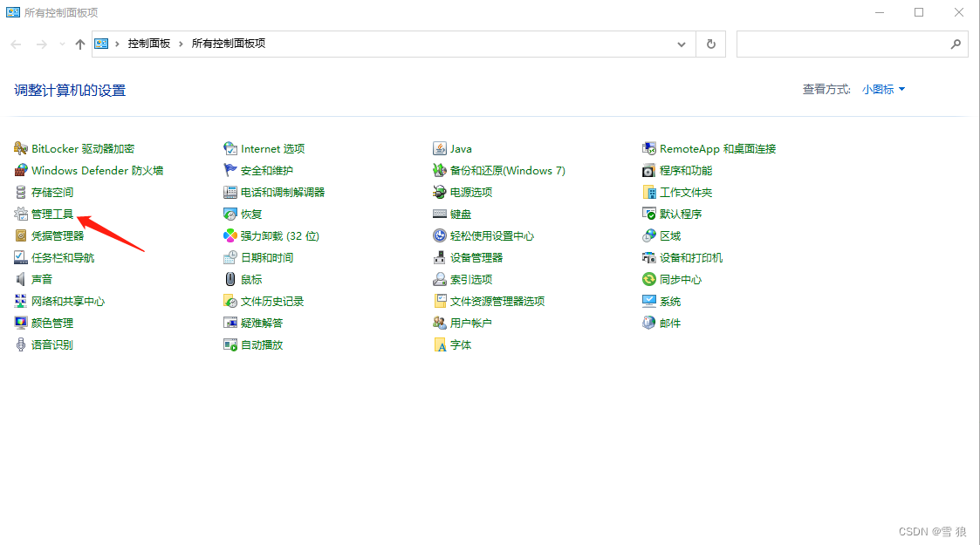Open 设备管理器 icon
Screen dimensions: 980x545
(439, 258)
